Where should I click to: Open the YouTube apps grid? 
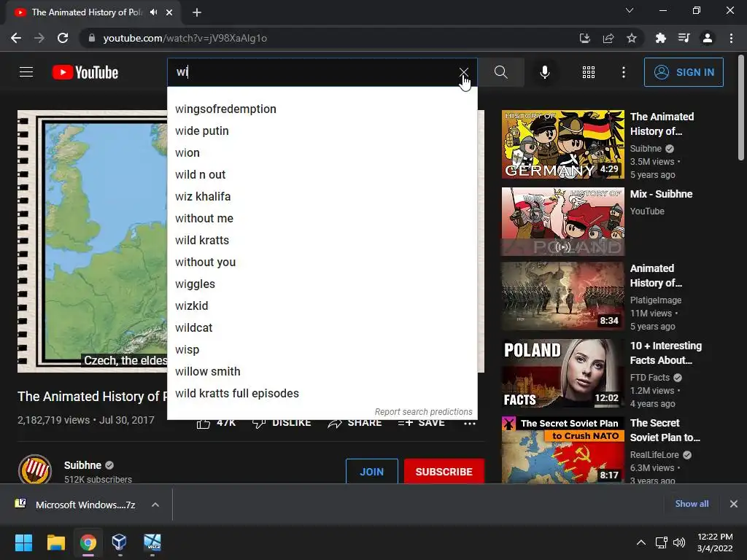589,72
